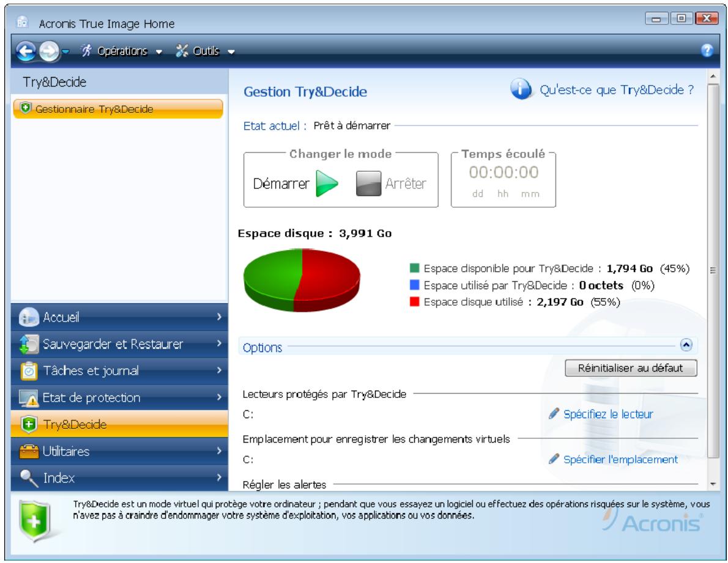Click the green shield Try&Decide nav icon
728x563 pixels.
click(29, 424)
